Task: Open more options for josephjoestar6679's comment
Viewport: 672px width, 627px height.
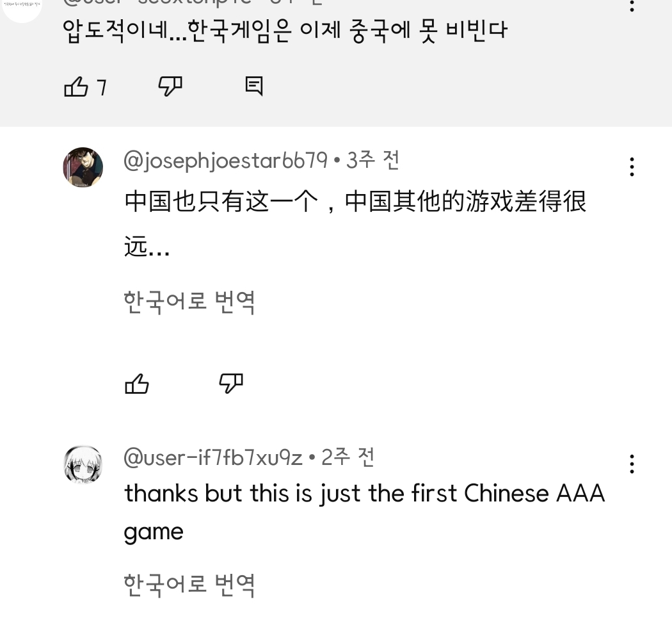Action: coord(632,167)
